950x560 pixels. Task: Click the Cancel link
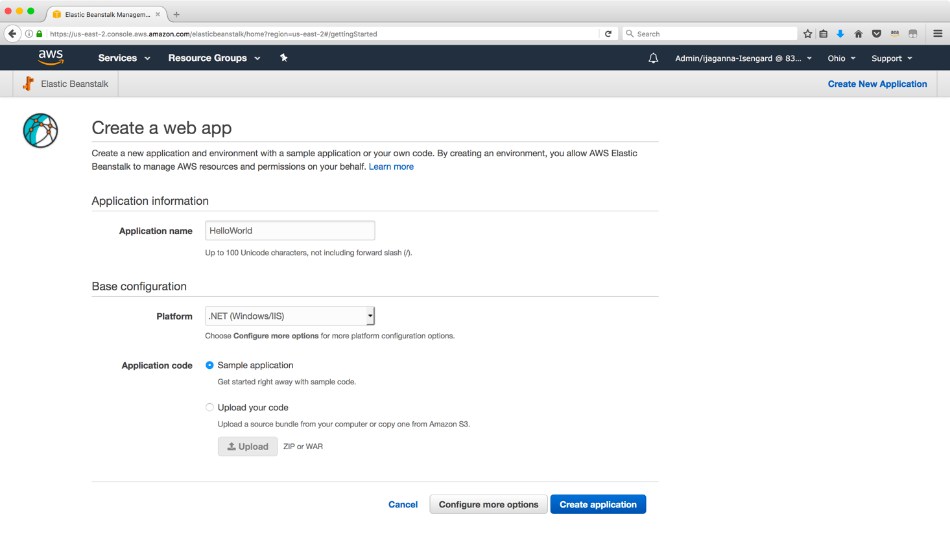(403, 504)
